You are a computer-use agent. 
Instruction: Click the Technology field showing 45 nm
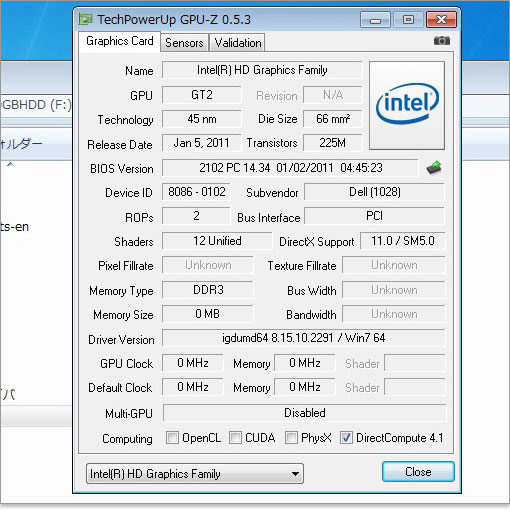point(202,119)
